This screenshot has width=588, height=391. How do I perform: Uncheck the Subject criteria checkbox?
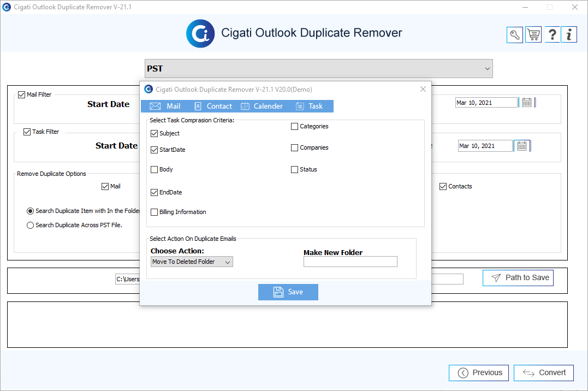coord(154,133)
